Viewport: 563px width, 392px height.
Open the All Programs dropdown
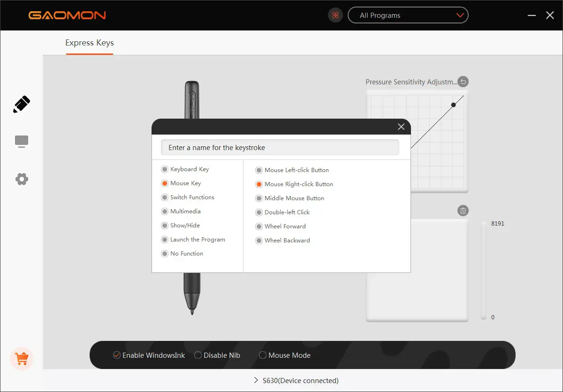coord(408,15)
